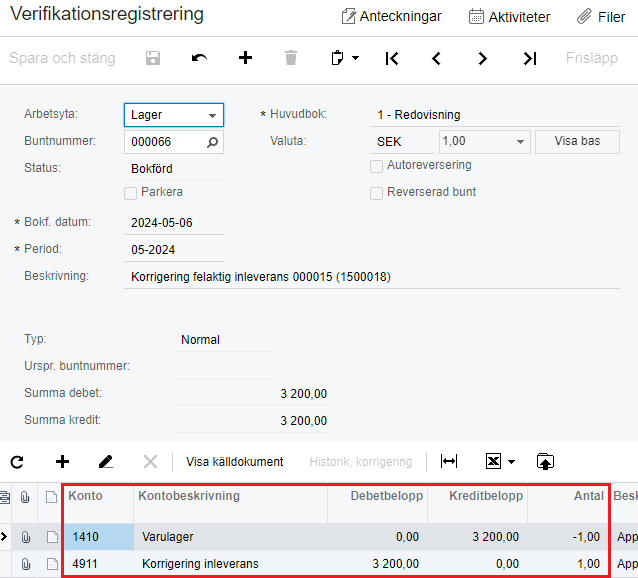
Task: Open the Excel export dropdown arrow
Action: pos(511,462)
